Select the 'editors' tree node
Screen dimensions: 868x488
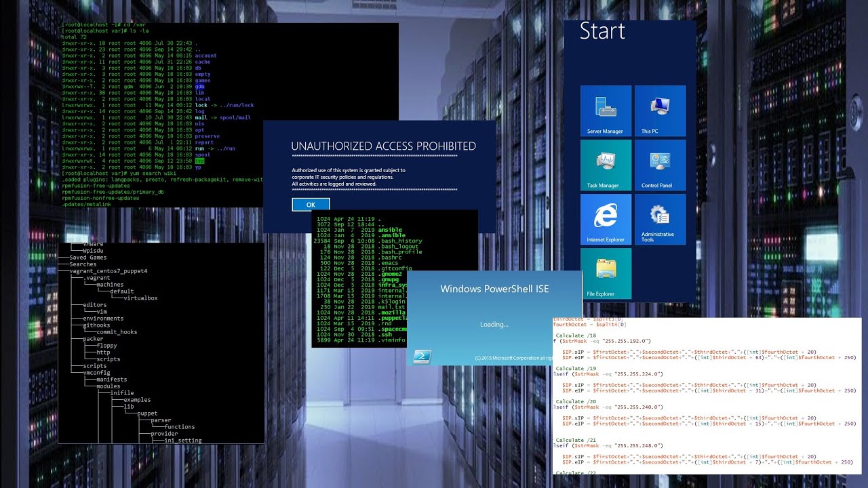95,305
